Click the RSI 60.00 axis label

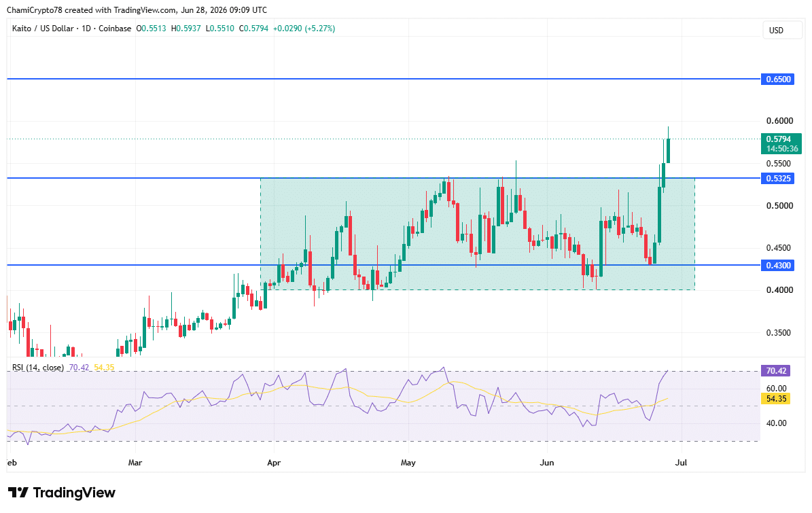click(x=776, y=388)
